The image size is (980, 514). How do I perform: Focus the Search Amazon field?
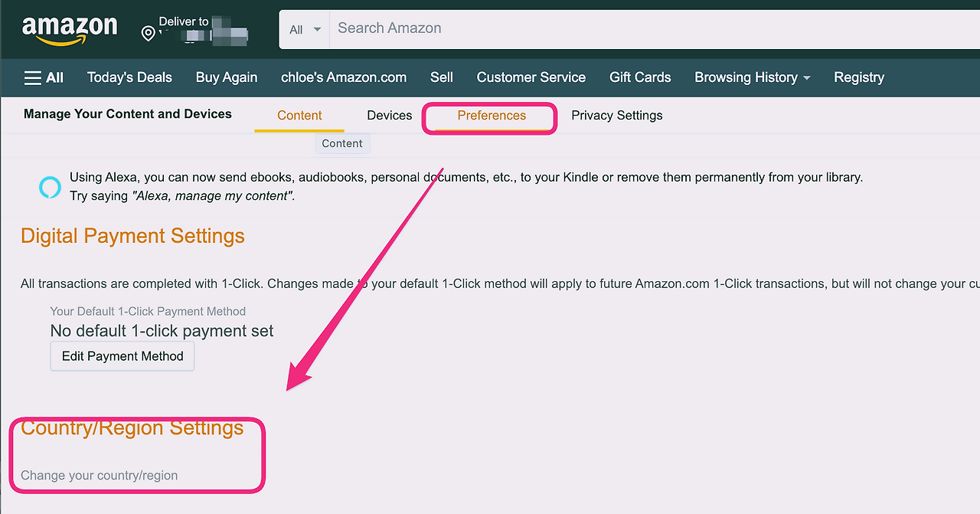point(655,29)
